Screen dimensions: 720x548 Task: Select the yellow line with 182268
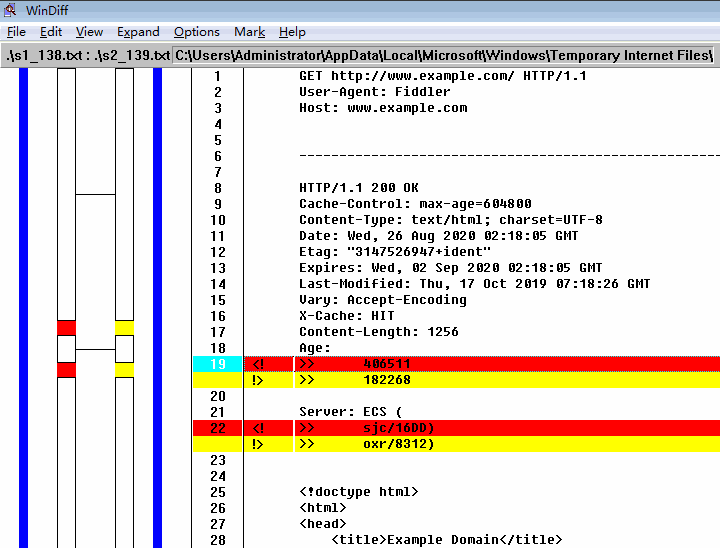click(x=507, y=380)
